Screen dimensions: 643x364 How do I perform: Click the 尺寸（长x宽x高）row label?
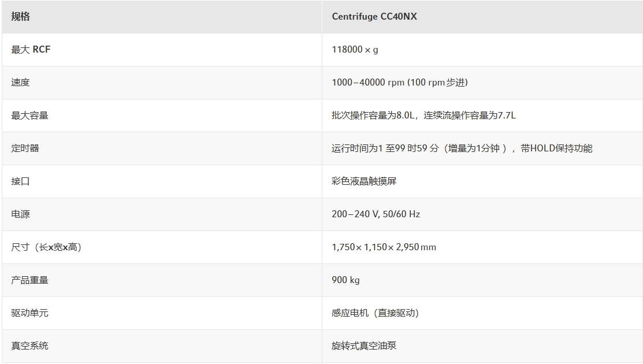coord(46,247)
